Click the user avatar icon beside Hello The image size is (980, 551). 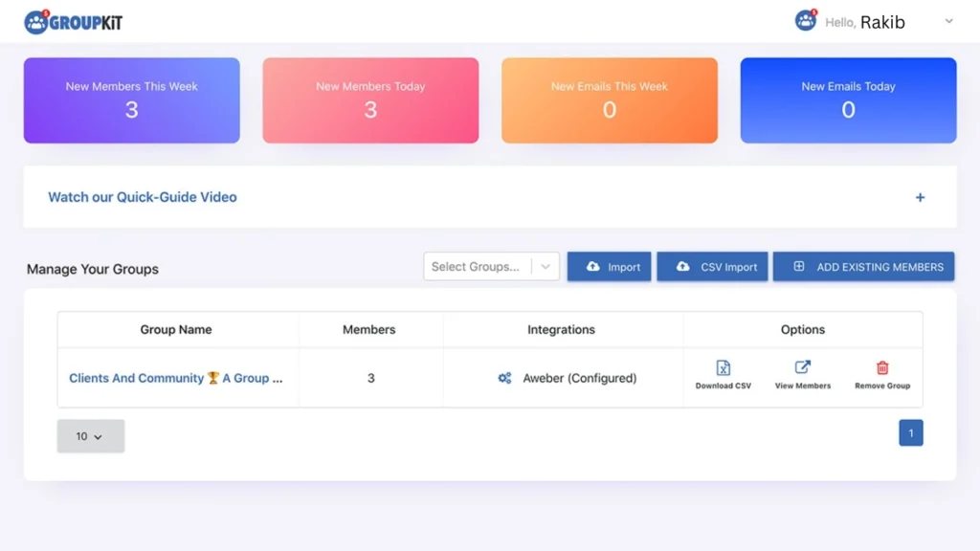(806, 21)
